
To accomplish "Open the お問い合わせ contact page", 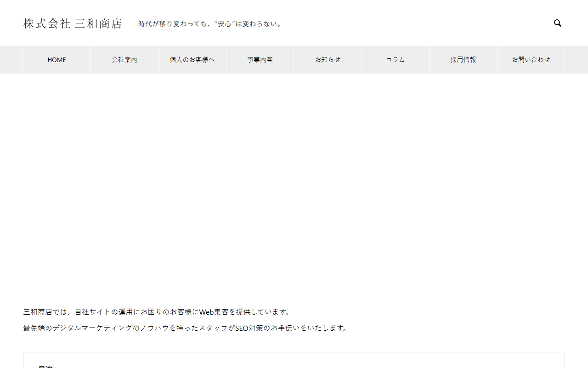I will (531, 59).
